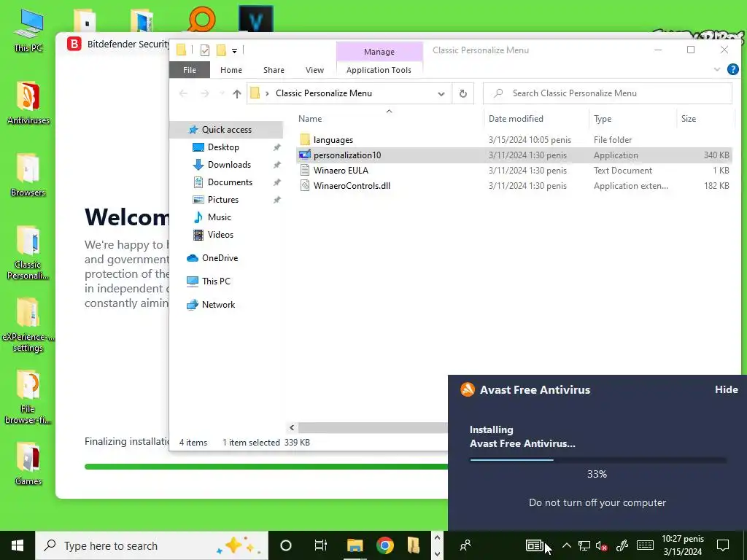Show hidden tray icons chevron
Screen dimensions: 747x560
(x=566, y=545)
